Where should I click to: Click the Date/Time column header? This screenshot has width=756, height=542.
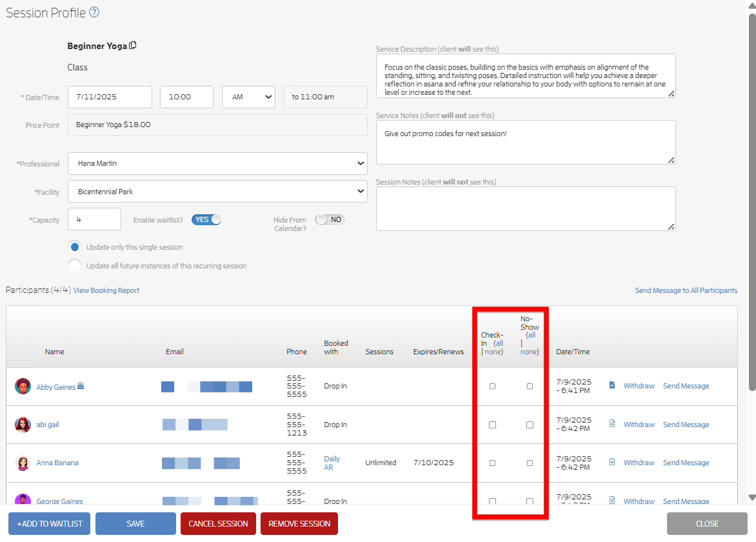tap(573, 352)
